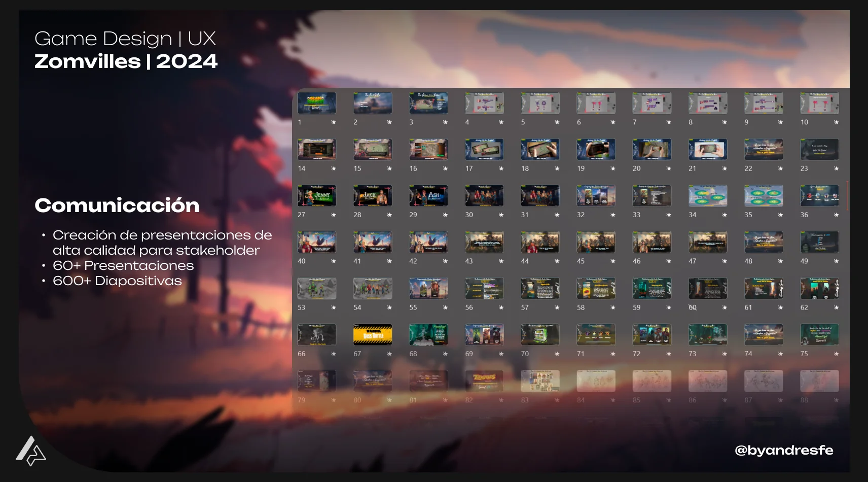The height and width of the screenshot is (482, 868).
Task: Open the yellow warning slide 67
Action: click(373, 335)
